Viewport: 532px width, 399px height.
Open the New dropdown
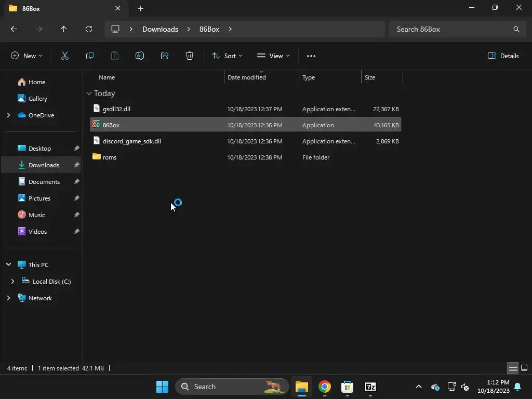point(26,56)
